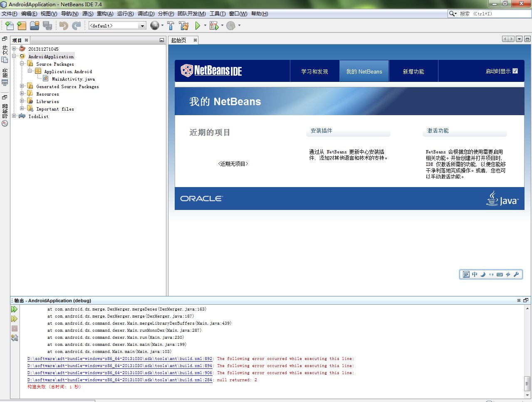532x402 pixels.
Task: Close the 起始页 tab
Action: coord(195,40)
